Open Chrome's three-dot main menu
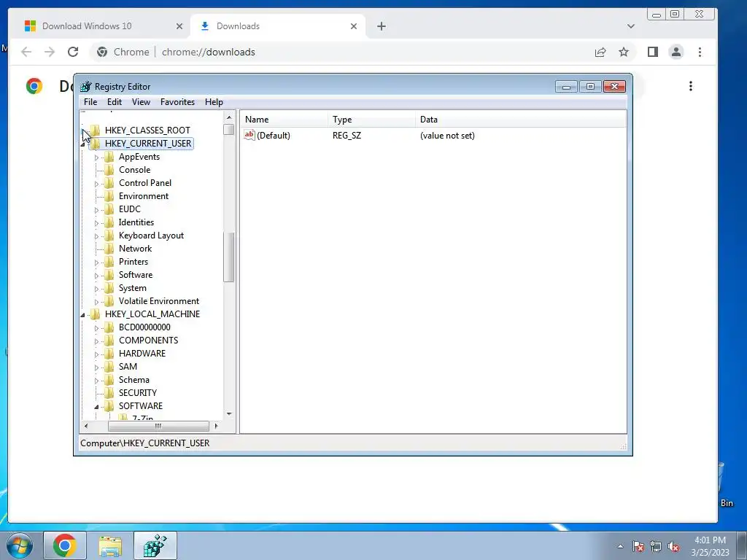 pyautogui.click(x=700, y=52)
